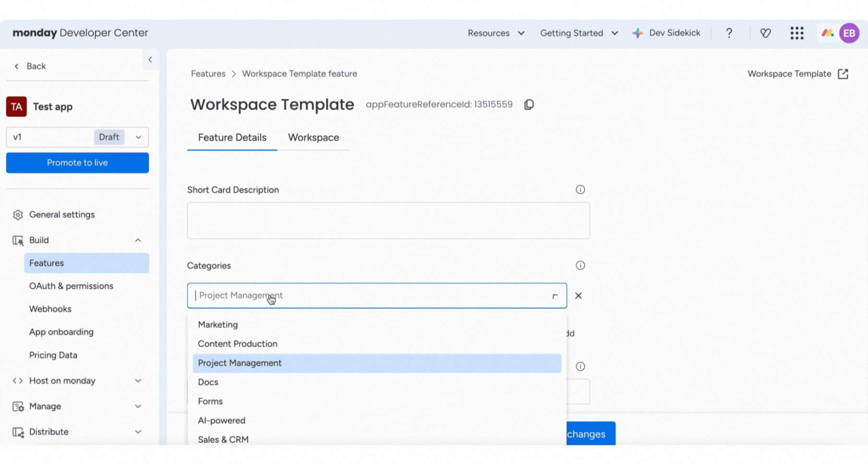The height and width of the screenshot is (465, 868).
Task: Click the Draft status badge
Action: point(109,137)
